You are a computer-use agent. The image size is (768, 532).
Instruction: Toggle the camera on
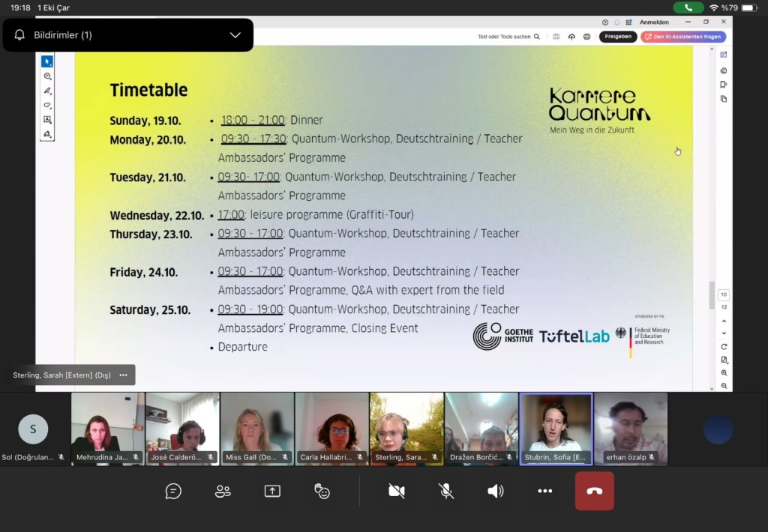397,492
